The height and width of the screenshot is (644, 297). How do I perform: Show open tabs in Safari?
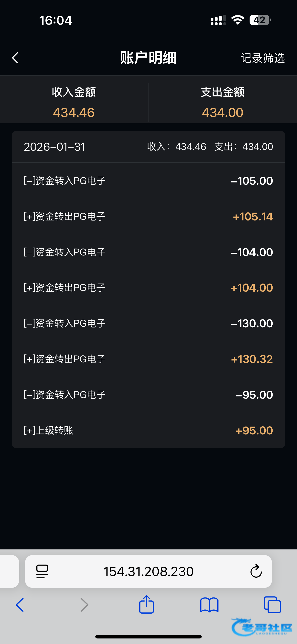272,605
